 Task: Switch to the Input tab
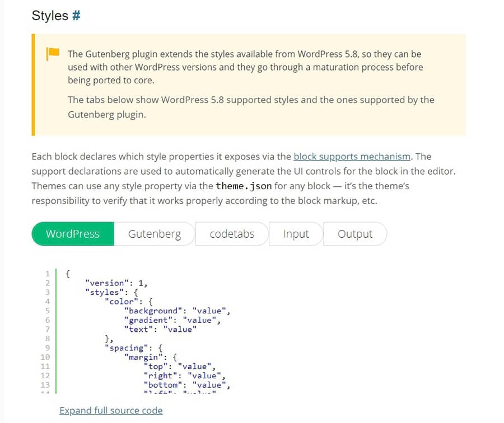(296, 234)
